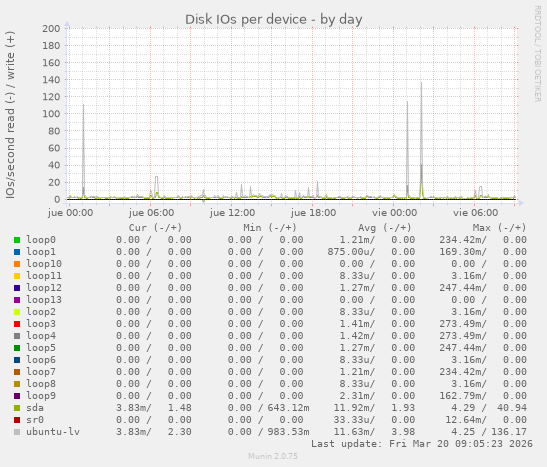Click the sda olive legend swatch
Viewport: 547px width, 467px height.
[x=17, y=408]
